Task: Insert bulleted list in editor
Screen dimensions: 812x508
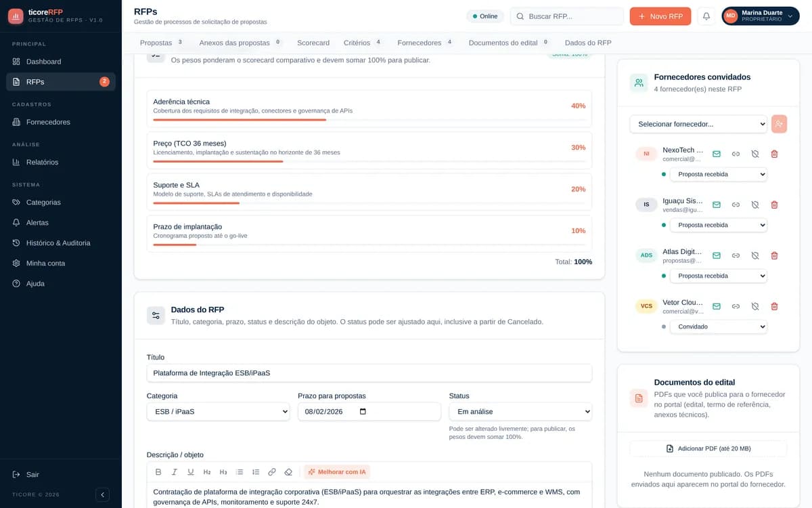Action: pos(240,472)
